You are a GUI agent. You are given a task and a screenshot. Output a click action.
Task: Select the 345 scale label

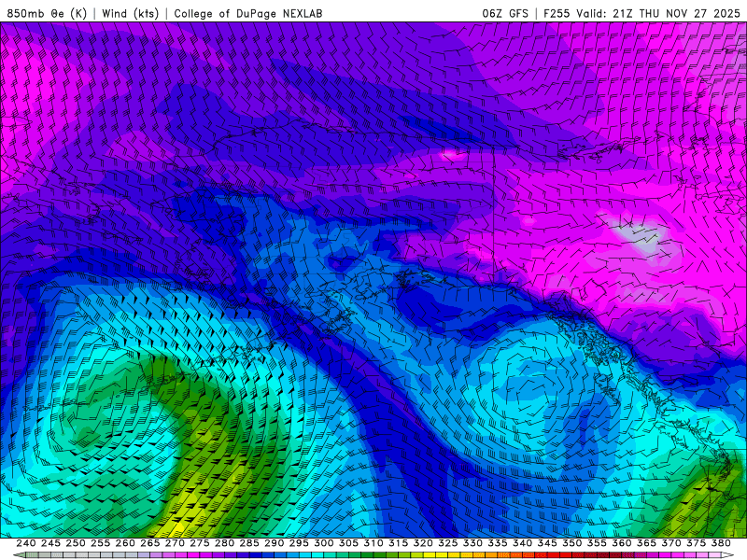547,543
